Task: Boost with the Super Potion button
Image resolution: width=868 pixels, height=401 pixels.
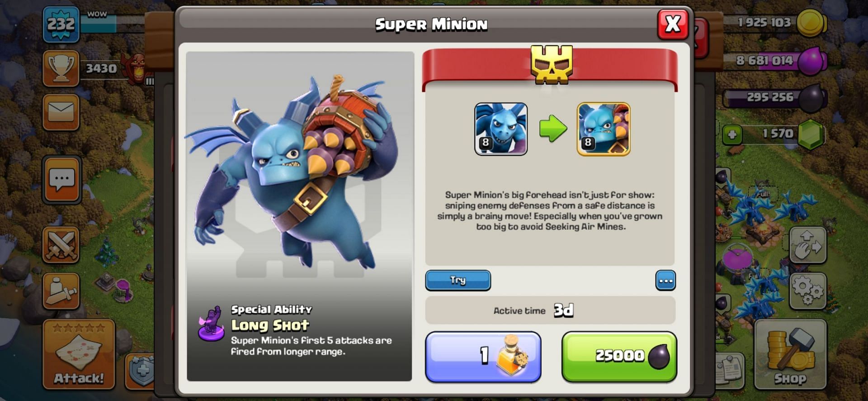Action: point(483,357)
